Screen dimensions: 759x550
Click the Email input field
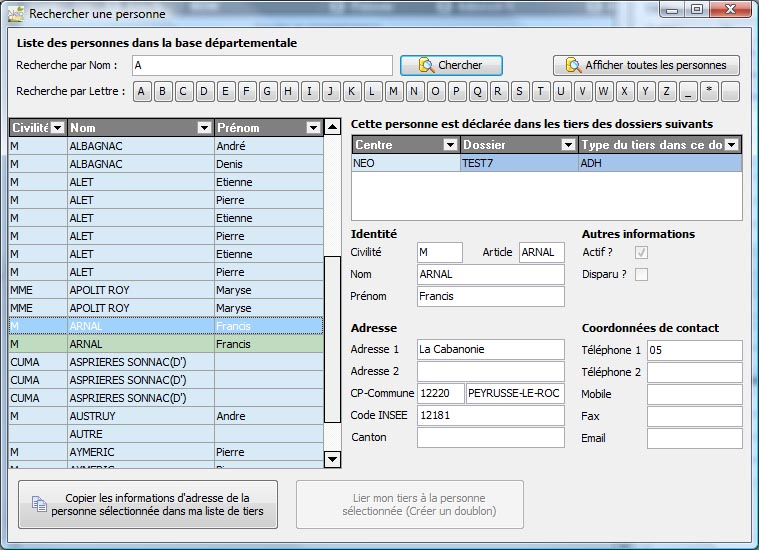click(x=695, y=439)
